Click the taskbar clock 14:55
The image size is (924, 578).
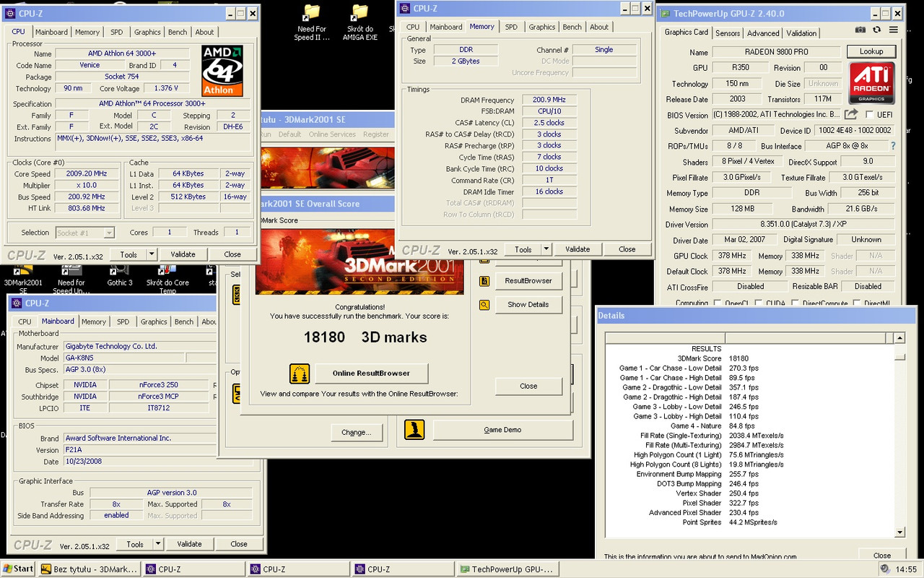[x=906, y=569]
